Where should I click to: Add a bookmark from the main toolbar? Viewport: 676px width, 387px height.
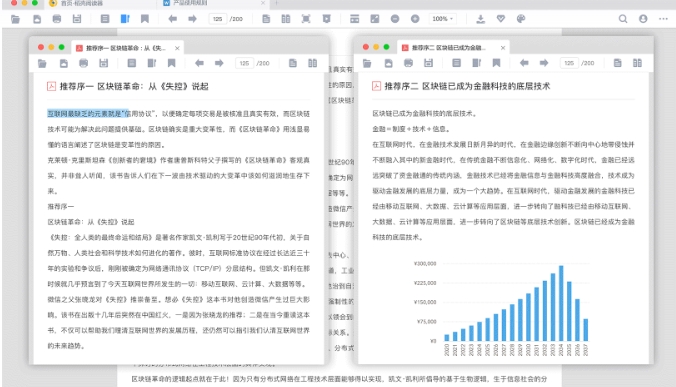click(145, 19)
